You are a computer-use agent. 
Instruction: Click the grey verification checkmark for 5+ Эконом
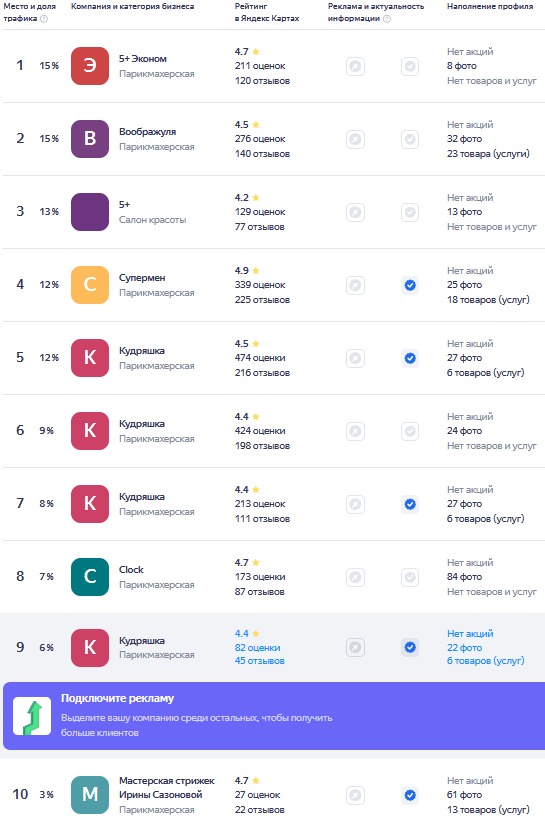[x=410, y=66]
